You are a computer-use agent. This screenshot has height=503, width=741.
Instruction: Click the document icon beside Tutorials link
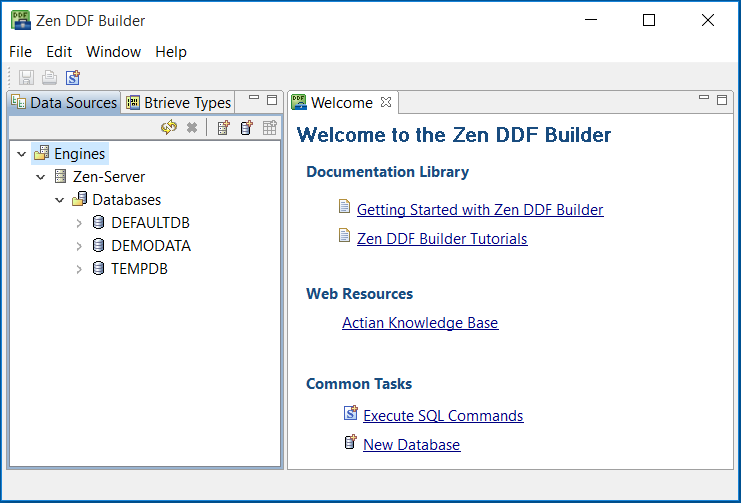(x=345, y=235)
